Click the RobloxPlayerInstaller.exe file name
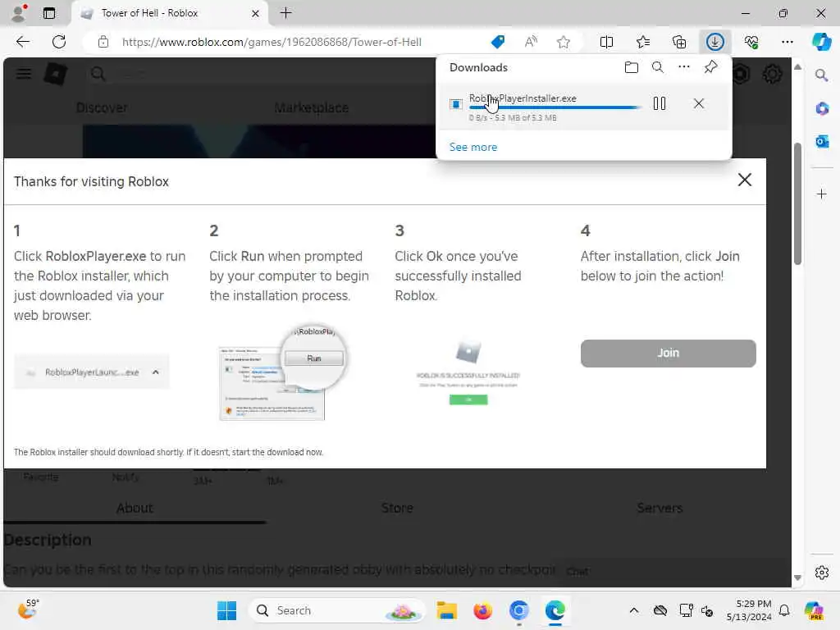Viewport: 840px width, 630px height. [x=523, y=98]
